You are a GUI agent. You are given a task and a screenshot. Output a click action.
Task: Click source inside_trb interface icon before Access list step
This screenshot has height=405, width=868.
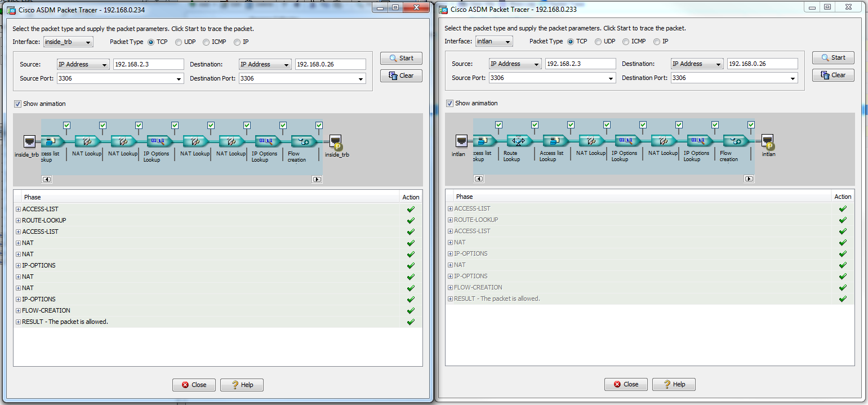(30, 141)
